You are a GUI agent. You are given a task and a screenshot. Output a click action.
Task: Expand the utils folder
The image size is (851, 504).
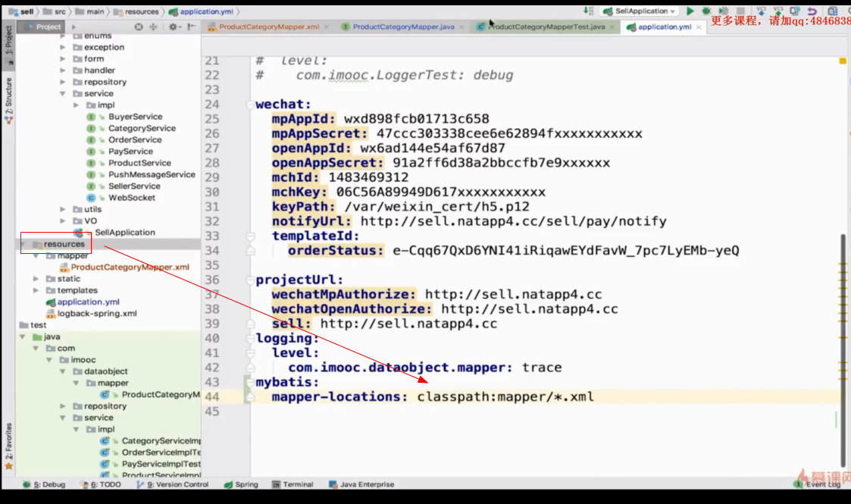(62, 209)
